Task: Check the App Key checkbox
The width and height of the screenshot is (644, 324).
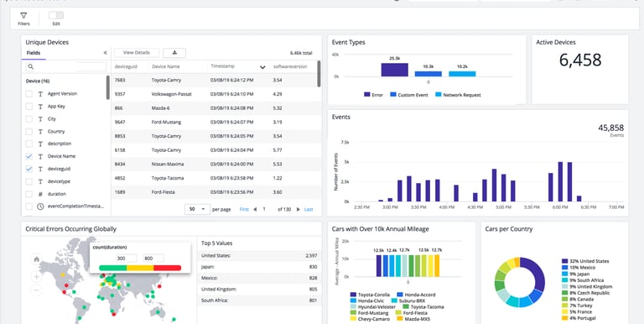Action: [29, 107]
